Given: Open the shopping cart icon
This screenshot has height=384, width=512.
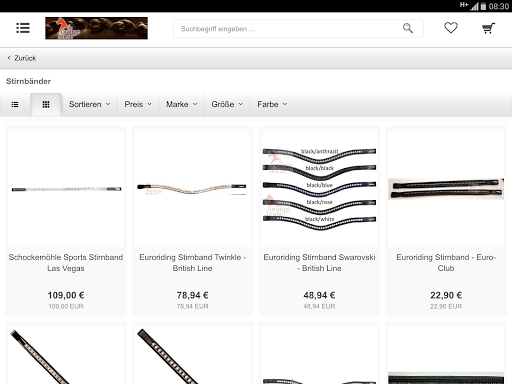Looking at the screenshot, I should [488, 28].
